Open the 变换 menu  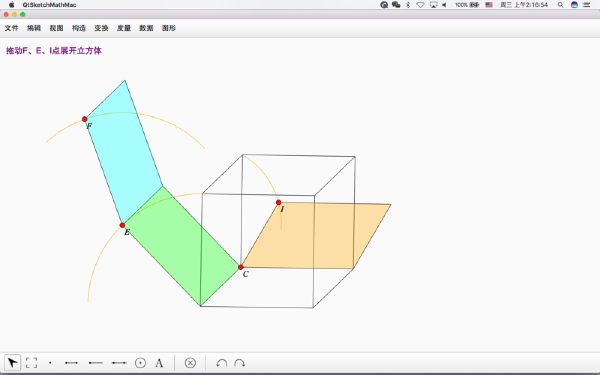tap(101, 28)
